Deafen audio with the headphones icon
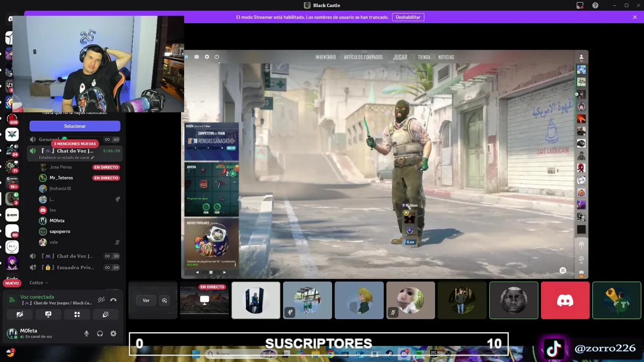The width and height of the screenshot is (644, 362). [100, 333]
